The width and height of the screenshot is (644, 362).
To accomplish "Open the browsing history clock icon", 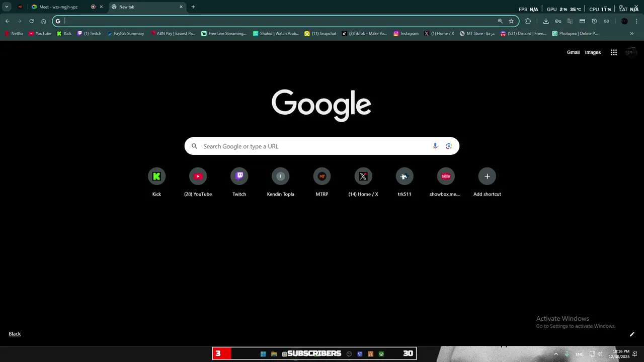I will (x=594, y=21).
